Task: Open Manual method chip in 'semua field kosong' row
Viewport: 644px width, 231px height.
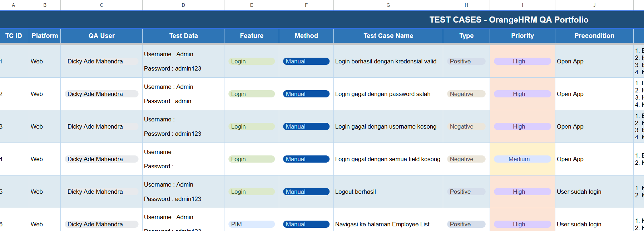Action: 306,159
